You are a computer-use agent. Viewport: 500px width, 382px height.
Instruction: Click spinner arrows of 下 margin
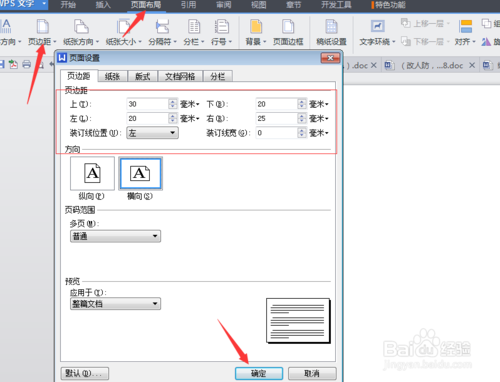(302, 104)
